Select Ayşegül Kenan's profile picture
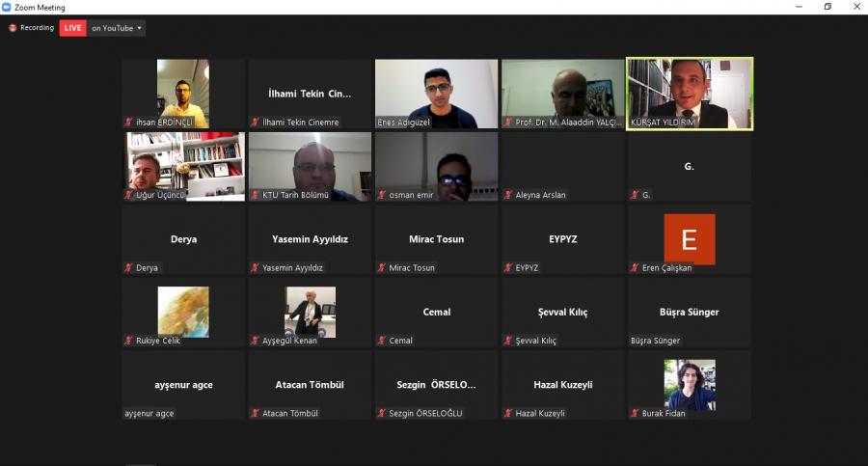 tap(310, 312)
